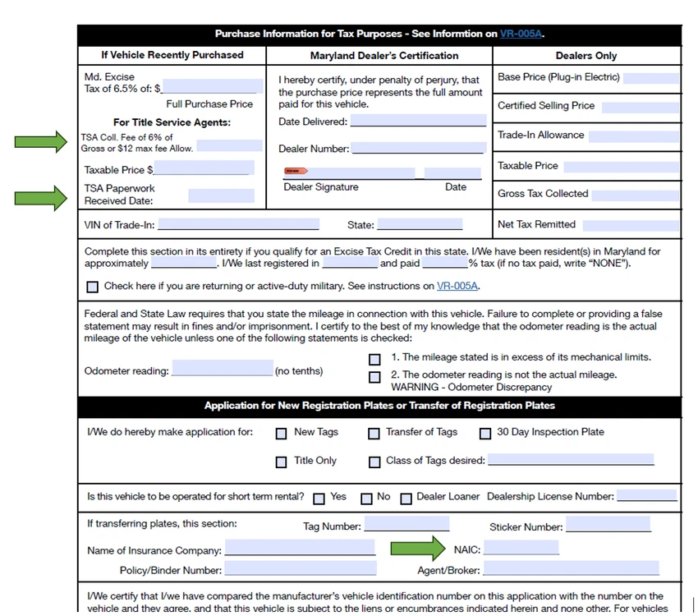This screenshot has height=616, width=698.
Task: Check the Dealer Loaner box
Action: tap(406, 499)
